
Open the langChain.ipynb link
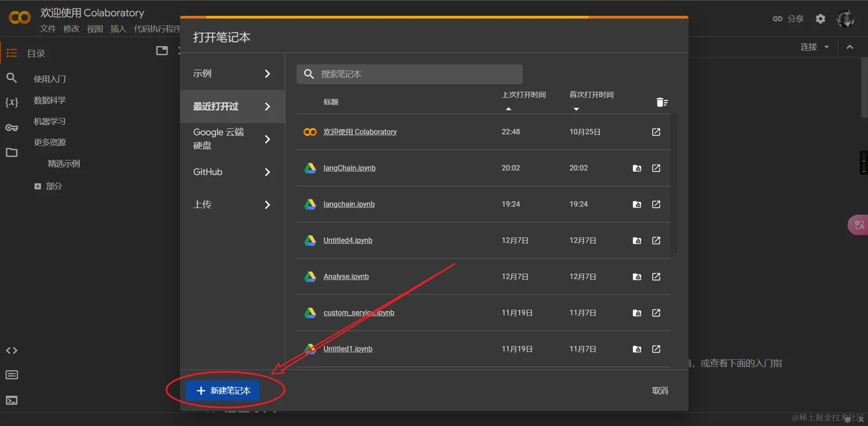tap(349, 168)
